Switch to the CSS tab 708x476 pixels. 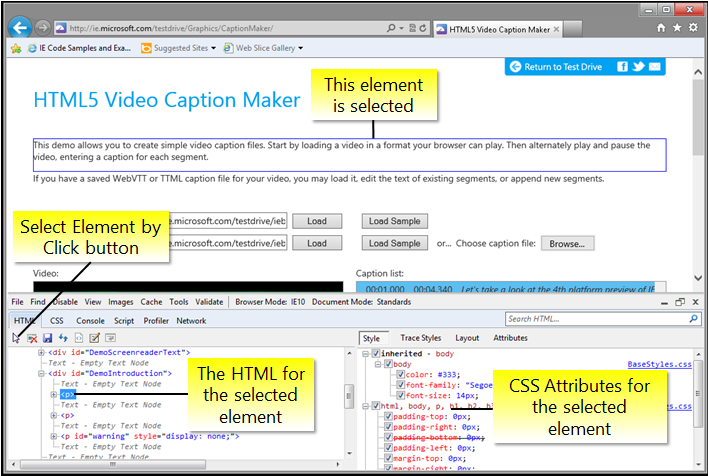click(56, 321)
